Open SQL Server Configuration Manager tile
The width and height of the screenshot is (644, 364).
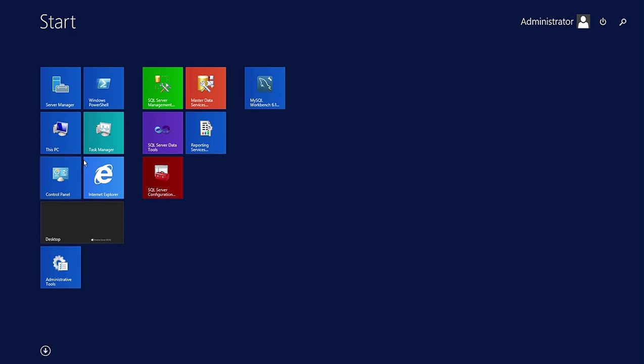pos(163,178)
